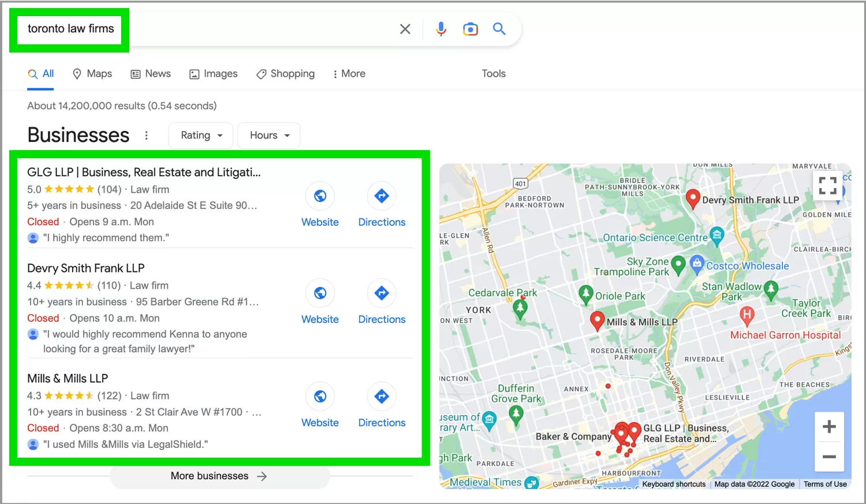Click the Cedarvale Park tree marker
866x504 pixels.
(520, 309)
